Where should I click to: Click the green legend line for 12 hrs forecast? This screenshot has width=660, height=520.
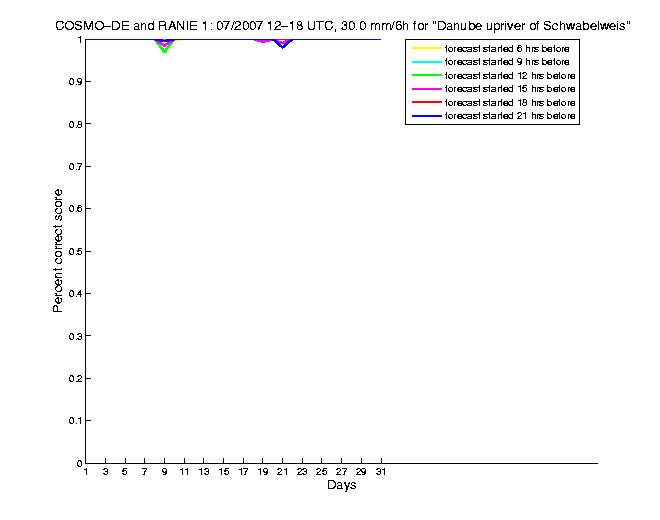coord(425,75)
